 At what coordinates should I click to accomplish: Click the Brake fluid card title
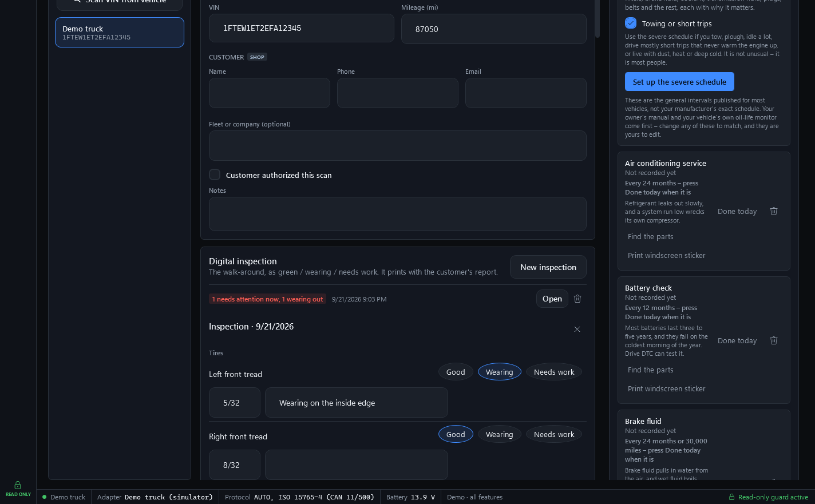point(643,421)
